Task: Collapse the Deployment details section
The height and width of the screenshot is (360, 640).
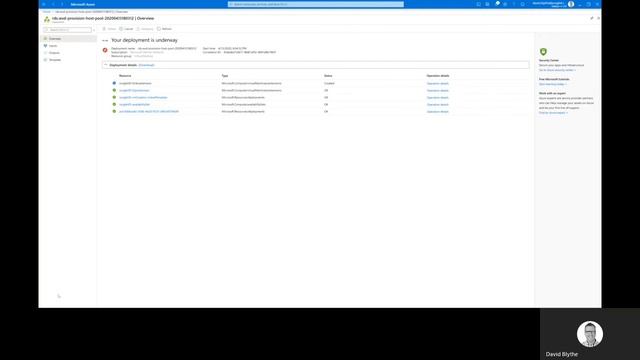Action: pos(106,65)
